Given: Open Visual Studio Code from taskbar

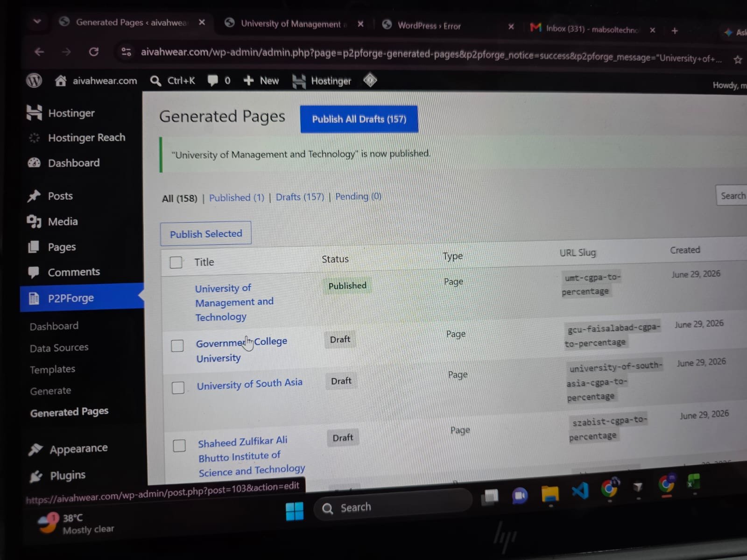Looking at the screenshot, I should 580,490.
